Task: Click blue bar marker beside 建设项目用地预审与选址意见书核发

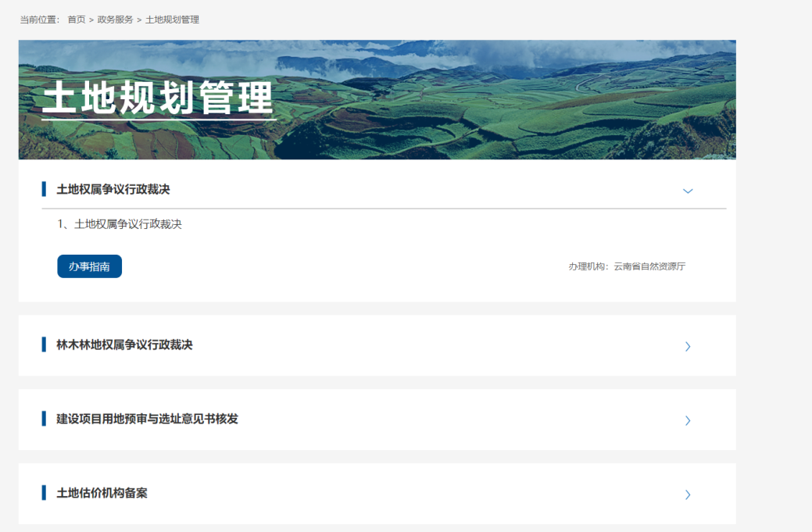Action: (x=44, y=419)
